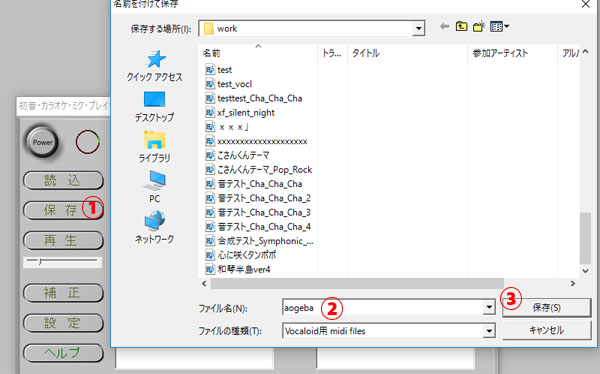This screenshot has height=374, width=600.
Task: Select the file xf_silent_night
Action: tap(246, 113)
